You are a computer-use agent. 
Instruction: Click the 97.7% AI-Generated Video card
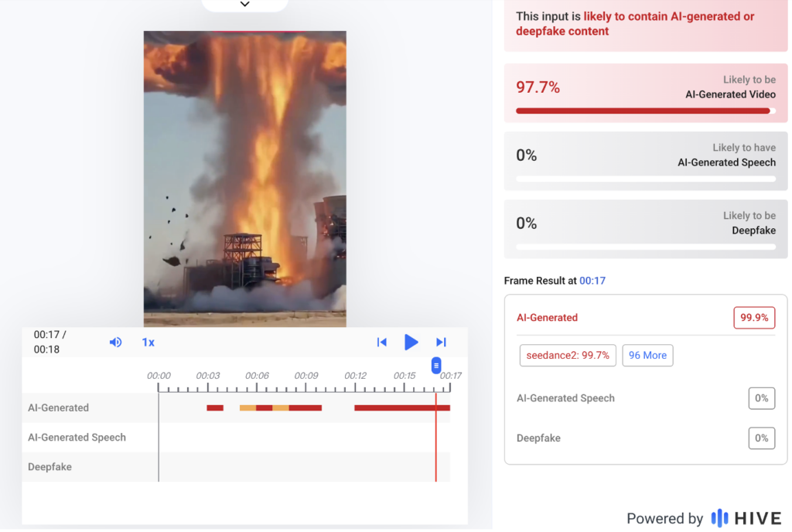(x=646, y=93)
